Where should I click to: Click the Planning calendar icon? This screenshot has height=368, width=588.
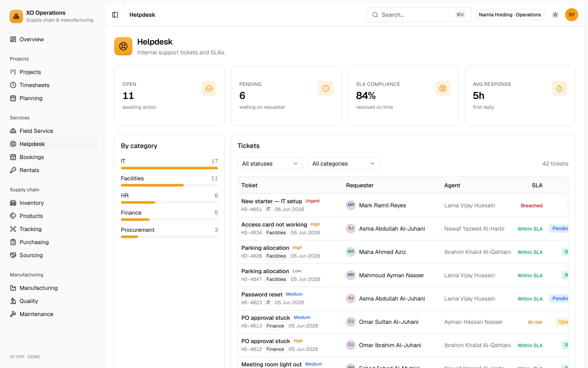pyautogui.click(x=13, y=98)
